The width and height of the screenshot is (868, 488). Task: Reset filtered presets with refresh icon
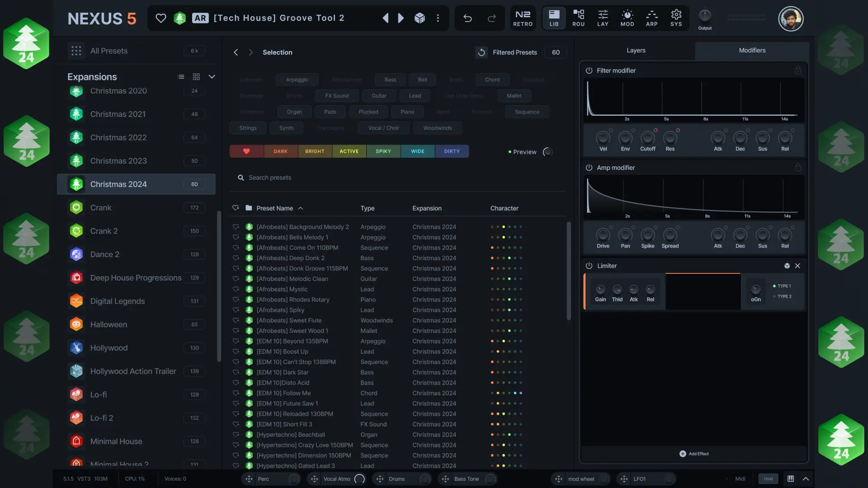pyautogui.click(x=481, y=52)
